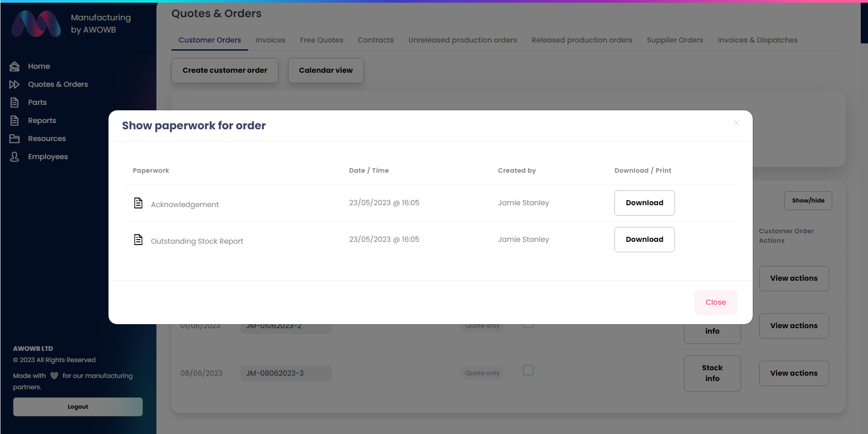Download the Outstanding Stock Report
Viewport: 868px width, 434px height.
pos(644,240)
